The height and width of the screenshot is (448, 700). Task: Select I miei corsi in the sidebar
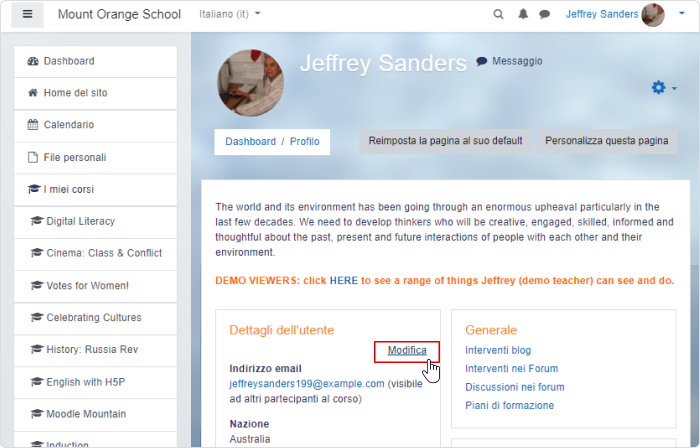[x=95, y=190]
